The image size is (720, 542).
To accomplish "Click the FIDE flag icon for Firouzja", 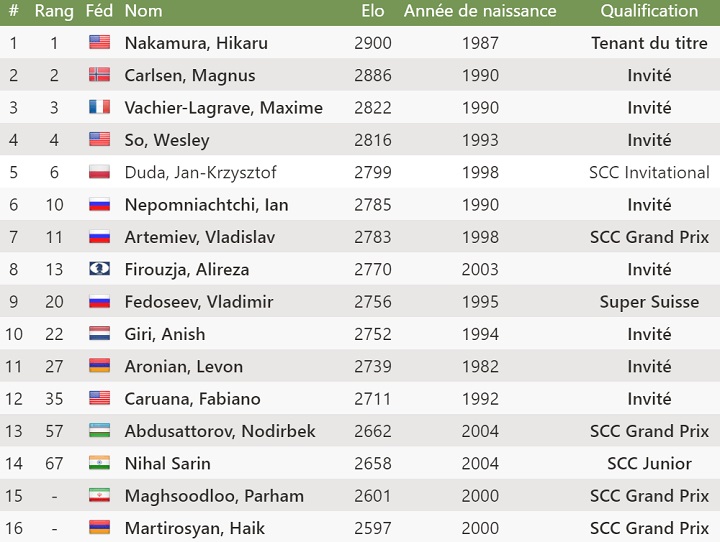I will pyautogui.click(x=100, y=268).
